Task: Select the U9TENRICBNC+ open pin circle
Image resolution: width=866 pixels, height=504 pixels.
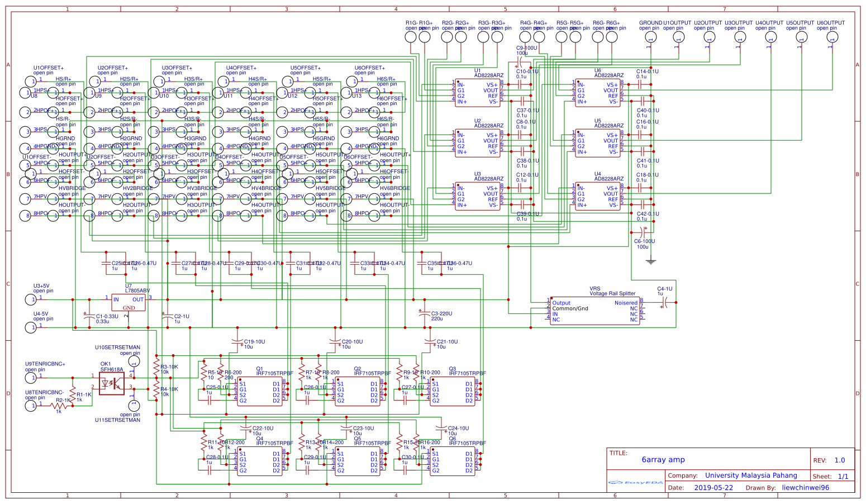Action: click(30, 378)
